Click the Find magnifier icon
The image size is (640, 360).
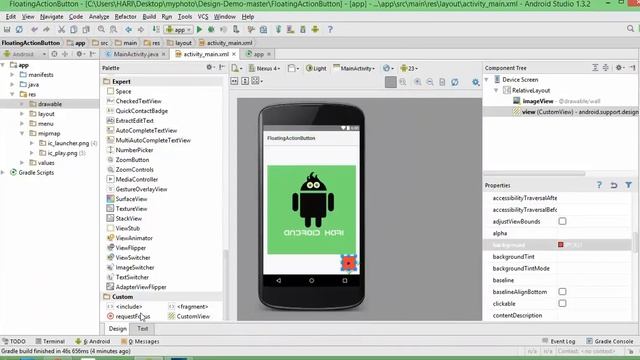coord(101,29)
